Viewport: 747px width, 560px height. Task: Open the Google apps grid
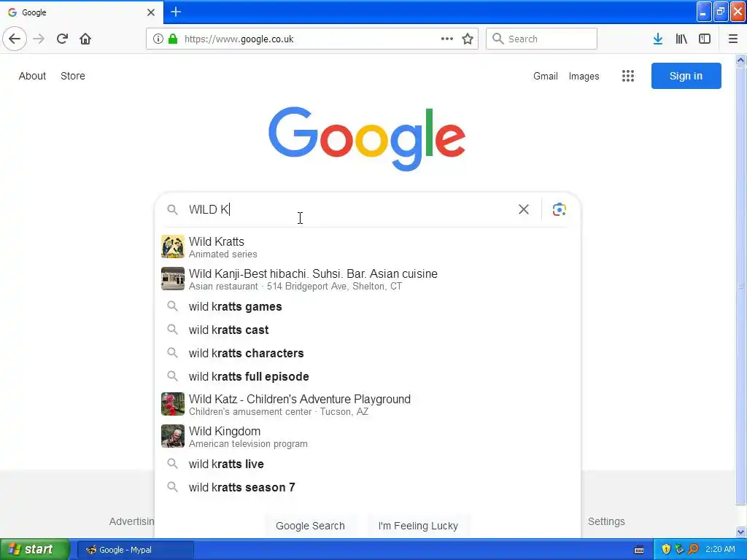pos(628,76)
